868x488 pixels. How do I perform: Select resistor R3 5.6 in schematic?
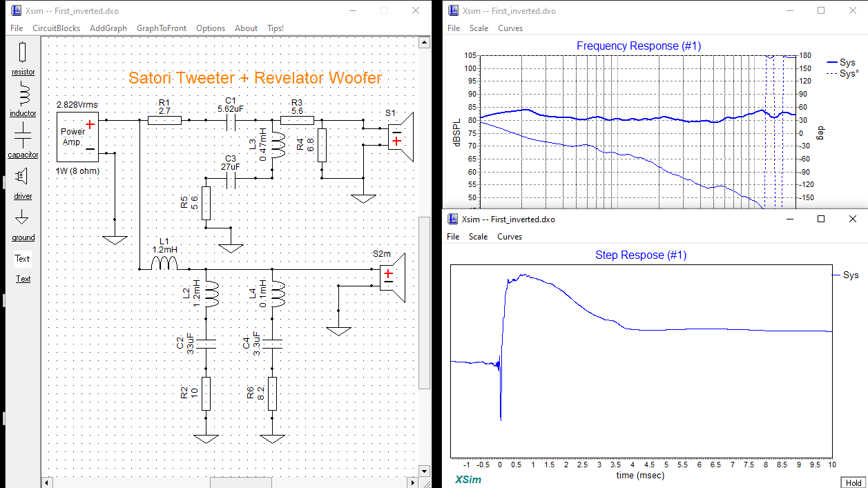(297, 120)
